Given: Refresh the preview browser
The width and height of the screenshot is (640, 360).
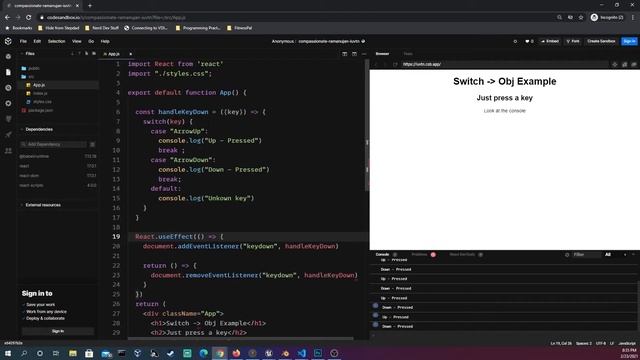Looking at the screenshot, I should 395,64.
